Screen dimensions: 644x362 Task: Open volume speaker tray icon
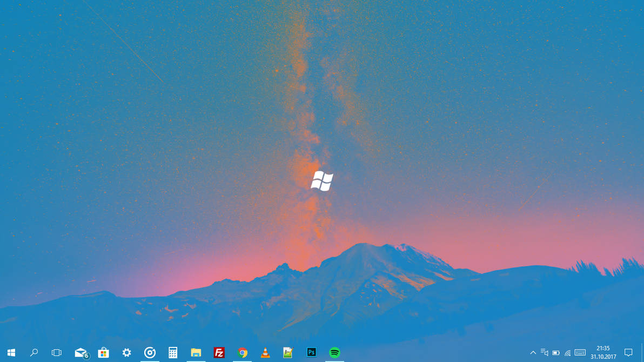[x=545, y=353]
